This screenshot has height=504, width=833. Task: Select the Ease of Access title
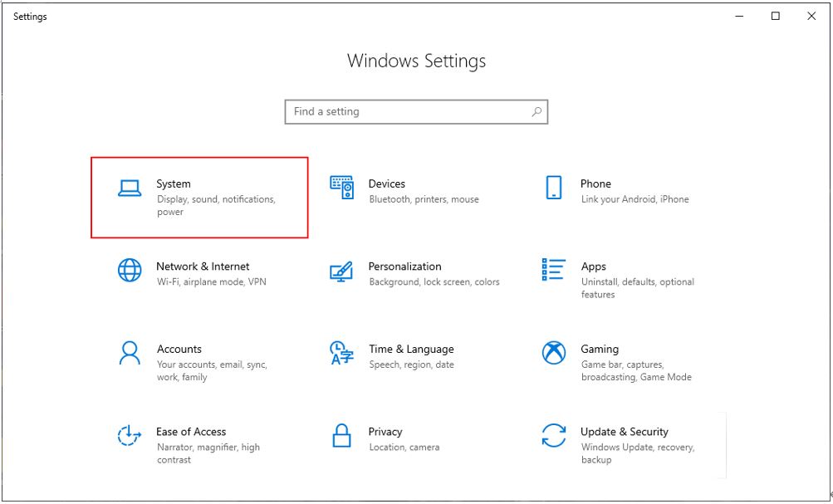(191, 432)
